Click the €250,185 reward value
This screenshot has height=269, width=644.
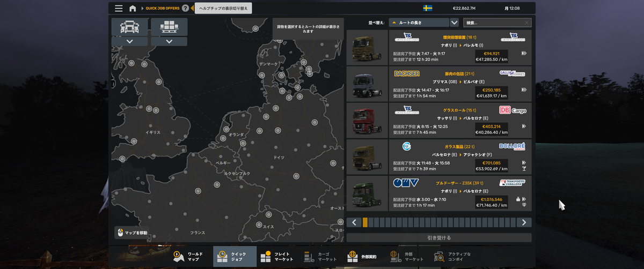click(x=491, y=90)
